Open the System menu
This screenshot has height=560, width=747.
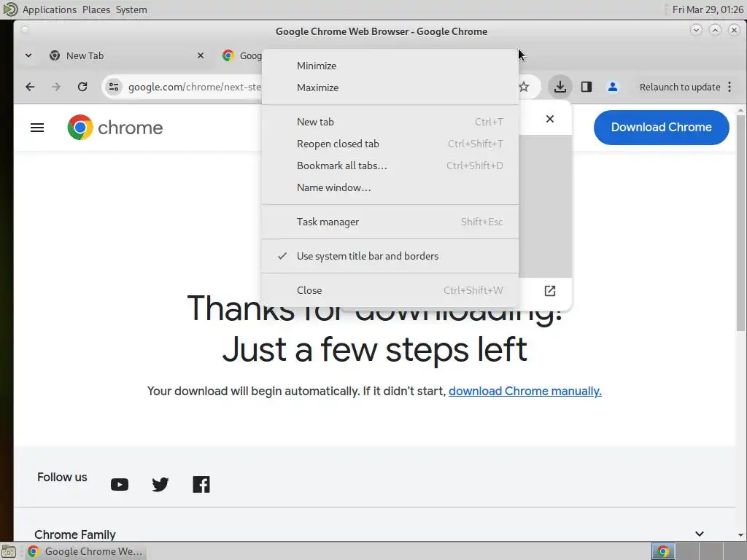click(131, 9)
